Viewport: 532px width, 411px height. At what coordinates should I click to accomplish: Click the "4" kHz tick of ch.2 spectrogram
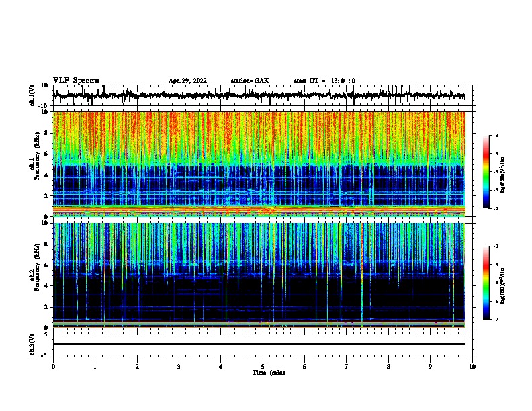point(47,286)
